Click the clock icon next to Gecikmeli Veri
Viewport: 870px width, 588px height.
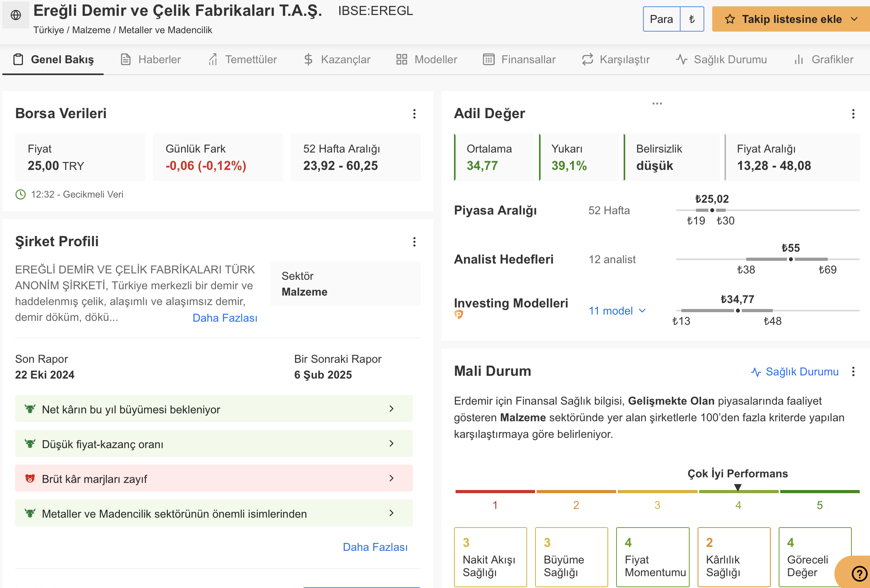pos(20,194)
